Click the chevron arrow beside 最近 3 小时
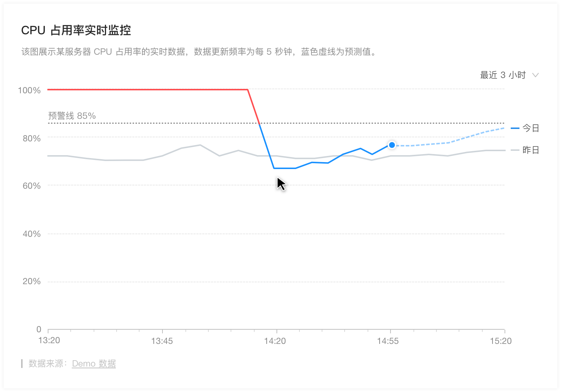This screenshot has width=561, height=392. pyautogui.click(x=535, y=75)
